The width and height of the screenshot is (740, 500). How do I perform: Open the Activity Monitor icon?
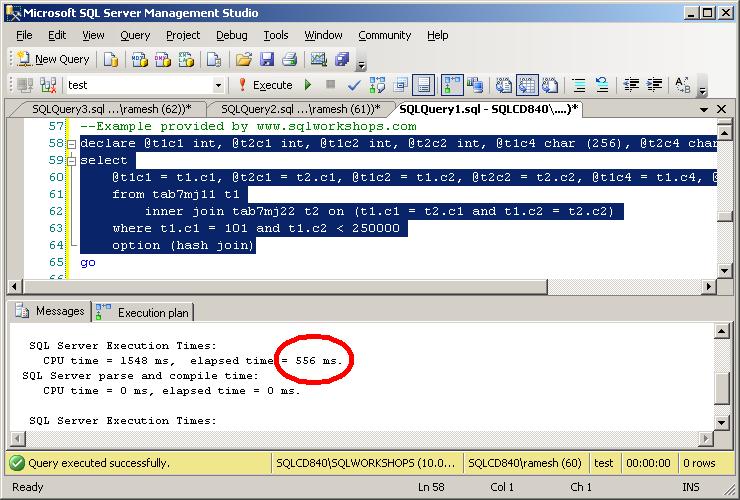(x=319, y=59)
